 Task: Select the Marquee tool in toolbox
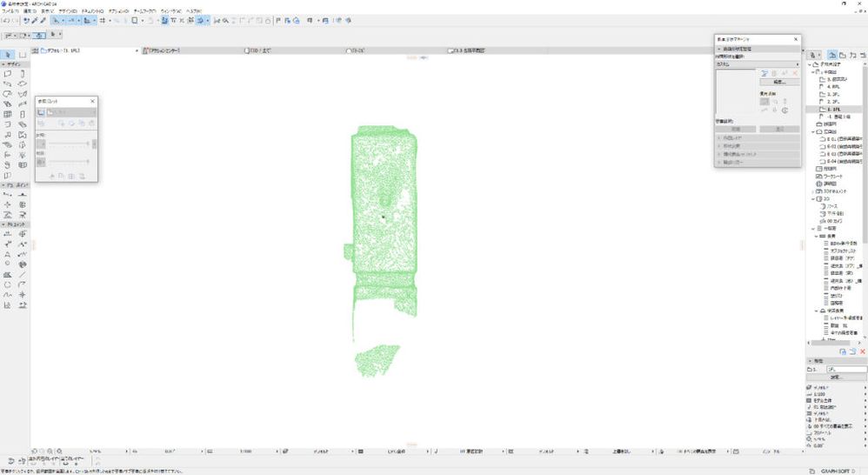click(x=23, y=55)
